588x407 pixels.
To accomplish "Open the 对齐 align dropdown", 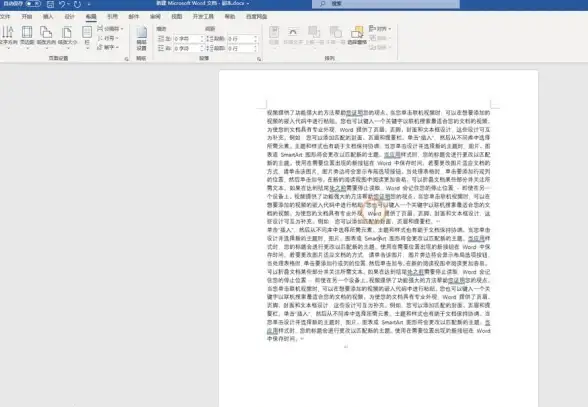I will (380, 29).
